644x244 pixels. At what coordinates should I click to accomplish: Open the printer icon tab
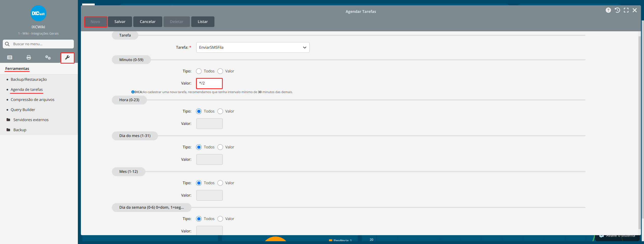point(29,58)
